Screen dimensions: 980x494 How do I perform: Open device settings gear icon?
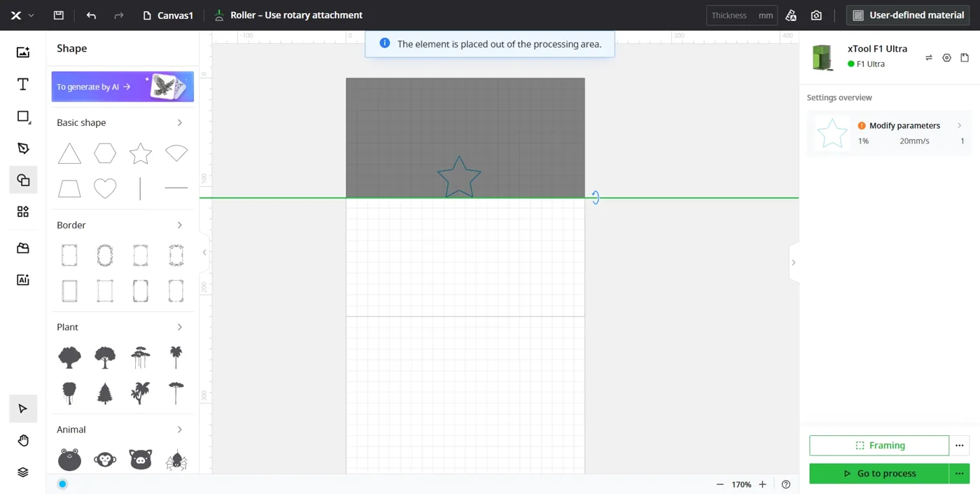point(946,58)
